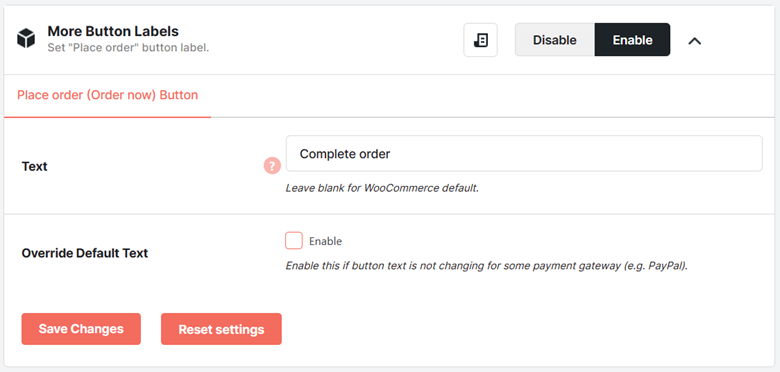The height and width of the screenshot is (372, 780).
Task: Click the Set "Place order" button label subtitle
Action: click(128, 48)
